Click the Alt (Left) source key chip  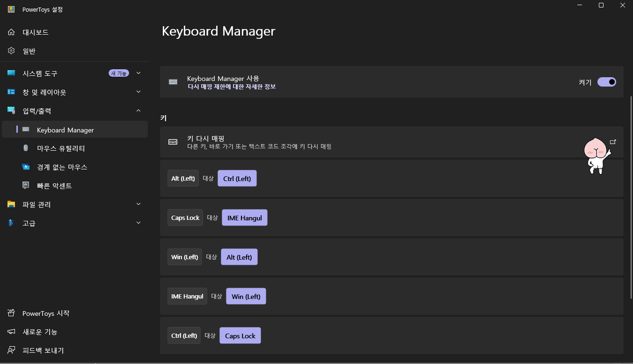click(183, 178)
